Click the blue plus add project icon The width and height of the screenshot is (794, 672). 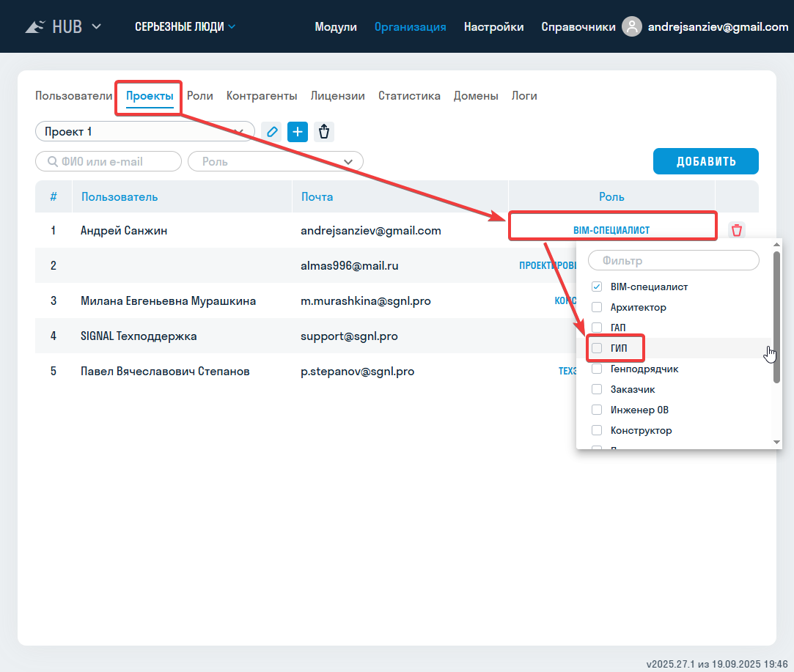pyautogui.click(x=297, y=132)
